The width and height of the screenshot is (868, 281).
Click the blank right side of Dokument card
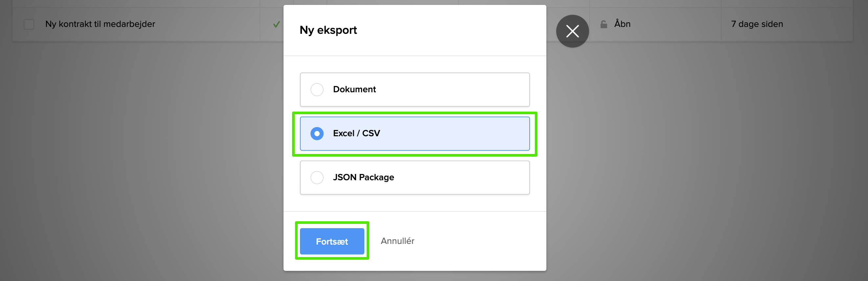tap(472, 90)
